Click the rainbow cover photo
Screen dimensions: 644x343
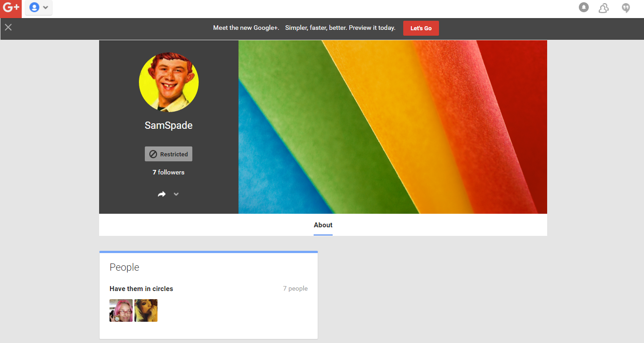393,127
